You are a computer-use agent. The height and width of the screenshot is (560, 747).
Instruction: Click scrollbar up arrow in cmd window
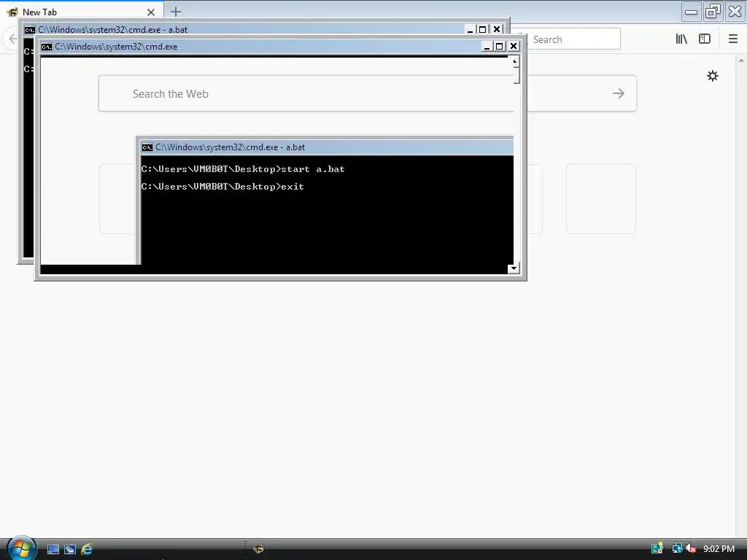pyautogui.click(x=514, y=61)
